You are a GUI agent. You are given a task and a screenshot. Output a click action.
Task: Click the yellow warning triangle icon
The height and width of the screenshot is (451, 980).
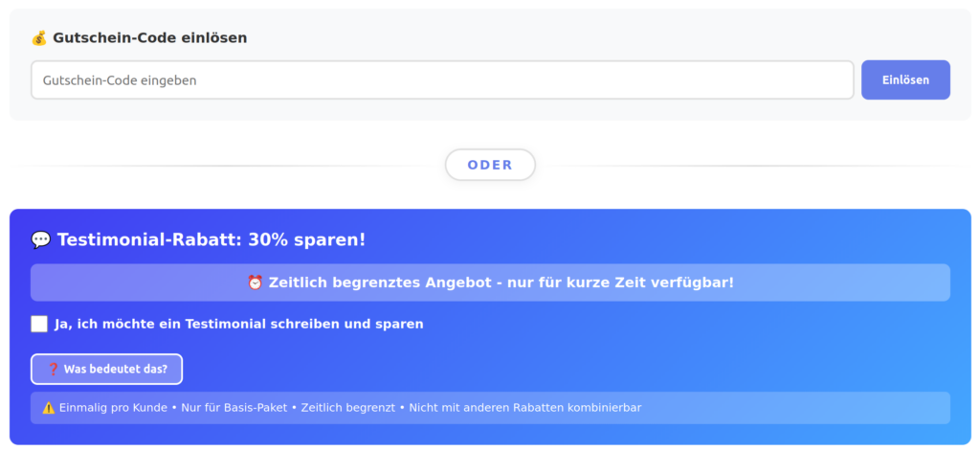point(49,408)
